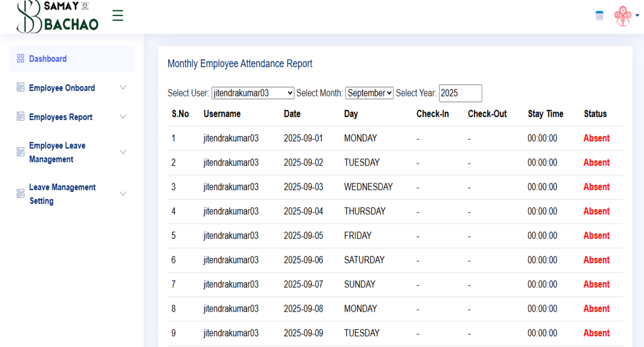The height and width of the screenshot is (347, 644).
Task: Expand the Employees Report section
Action: (x=123, y=116)
